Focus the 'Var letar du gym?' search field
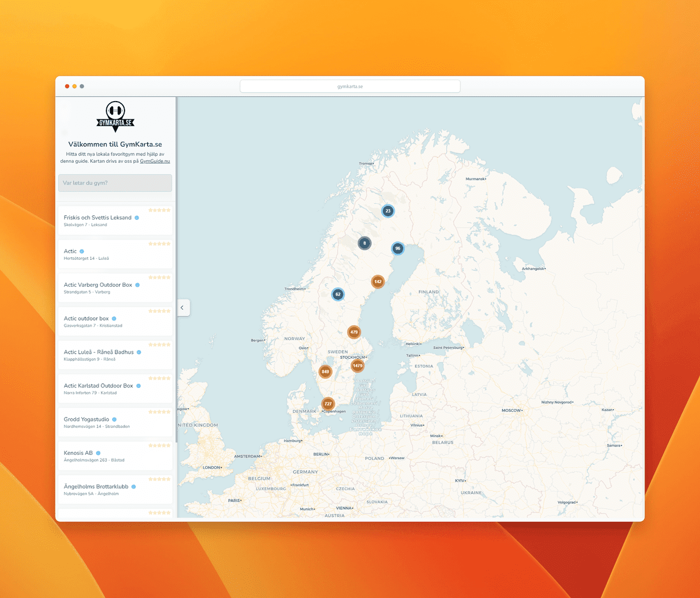This screenshot has height=598, width=700. point(115,183)
